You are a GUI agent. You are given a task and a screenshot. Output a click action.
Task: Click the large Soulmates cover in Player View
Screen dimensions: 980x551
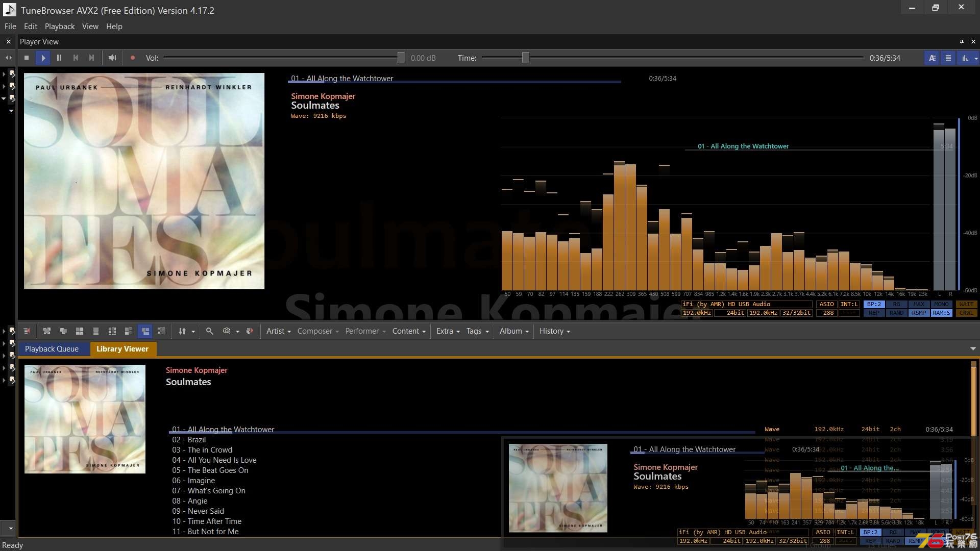[144, 181]
